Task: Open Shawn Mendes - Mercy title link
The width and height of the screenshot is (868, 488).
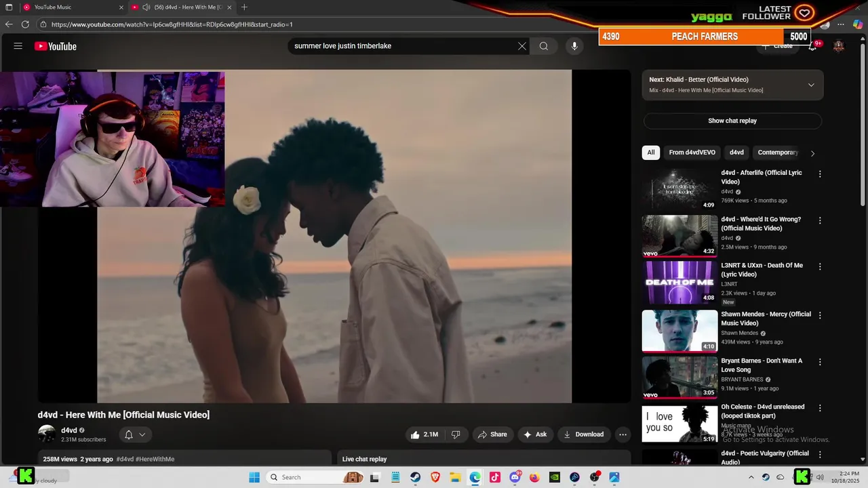Action: click(x=766, y=319)
